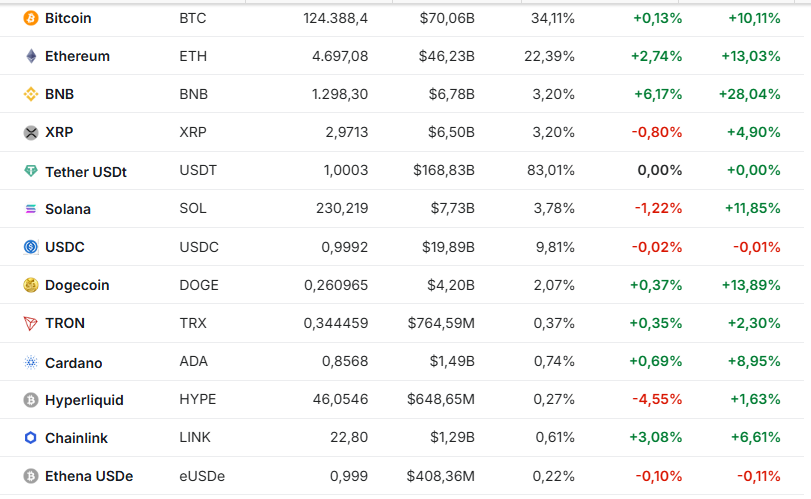This screenshot has height=499, width=811.
Task: Click the Tether USDt icon
Action: (x=30, y=171)
